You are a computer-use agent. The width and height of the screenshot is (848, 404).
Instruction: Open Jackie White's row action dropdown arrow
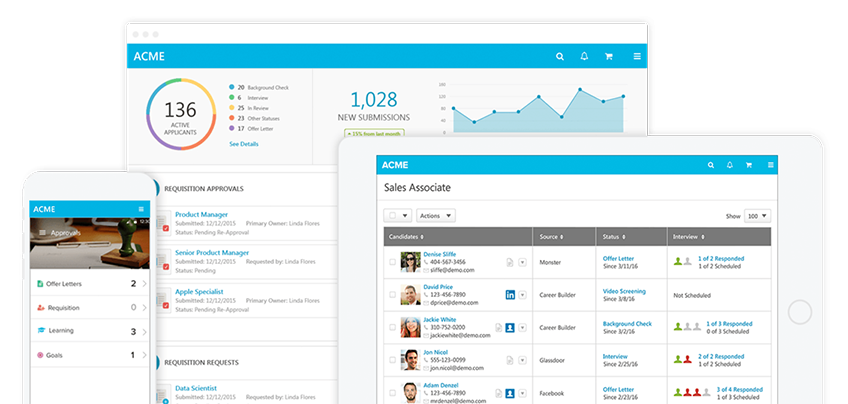[x=522, y=327]
